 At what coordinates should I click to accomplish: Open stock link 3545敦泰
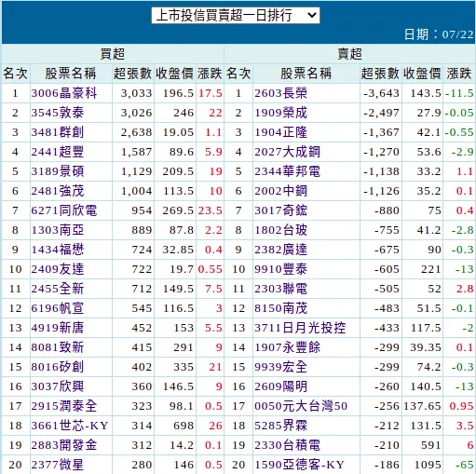point(58,113)
